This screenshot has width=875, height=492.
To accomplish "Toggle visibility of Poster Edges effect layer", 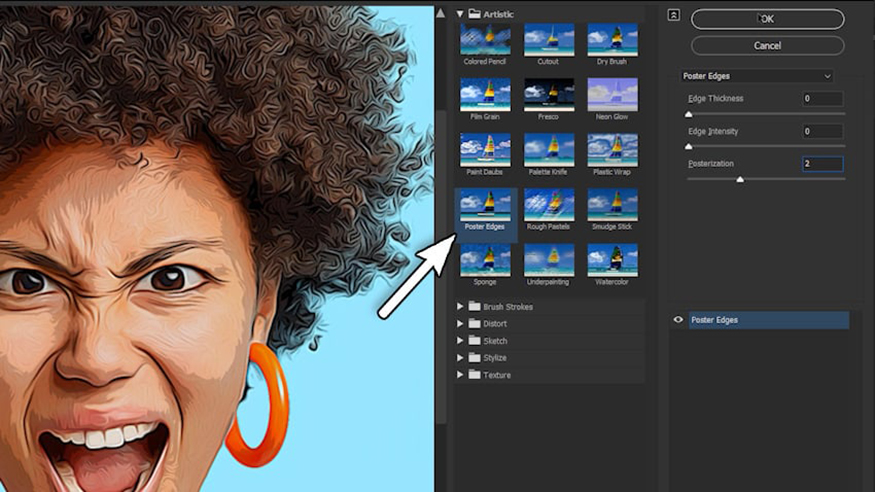I will (678, 320).
